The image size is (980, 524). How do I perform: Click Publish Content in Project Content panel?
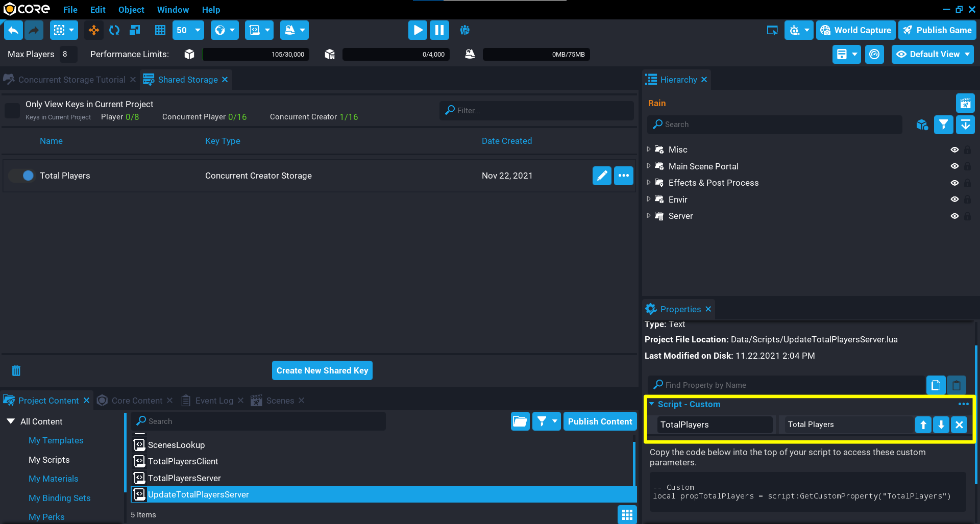tap(600, 421)
